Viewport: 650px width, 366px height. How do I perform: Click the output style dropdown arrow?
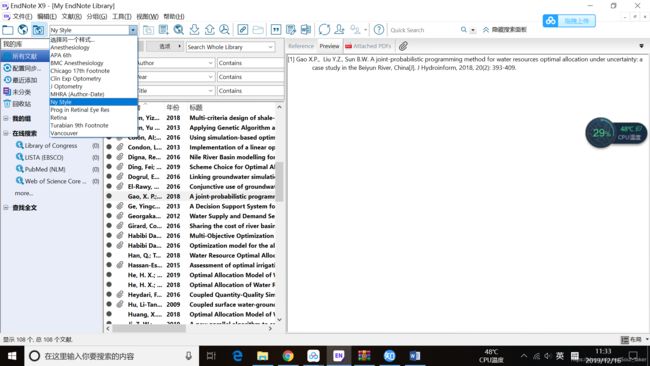click(133, 30)
